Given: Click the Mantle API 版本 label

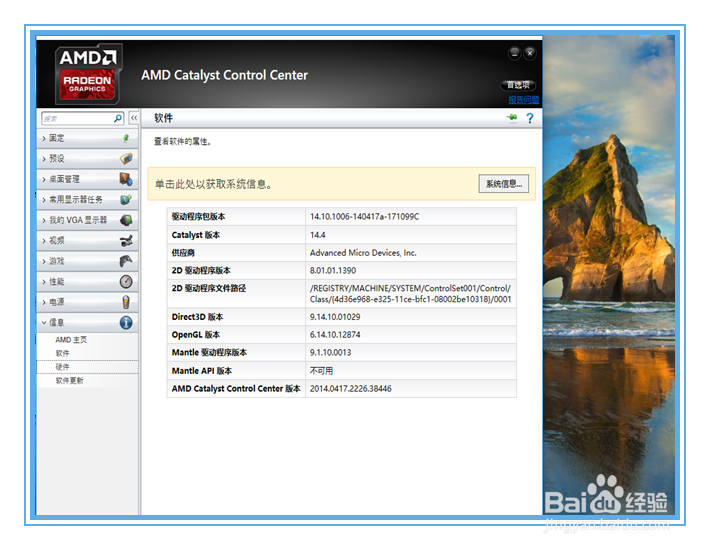Looking at the screenshot, I should tap(201, 371).
